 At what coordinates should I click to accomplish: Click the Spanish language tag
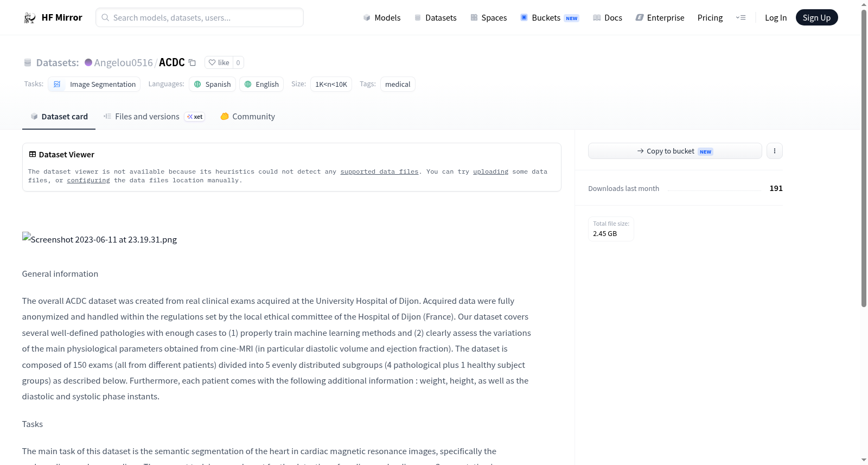coord(212,84)
